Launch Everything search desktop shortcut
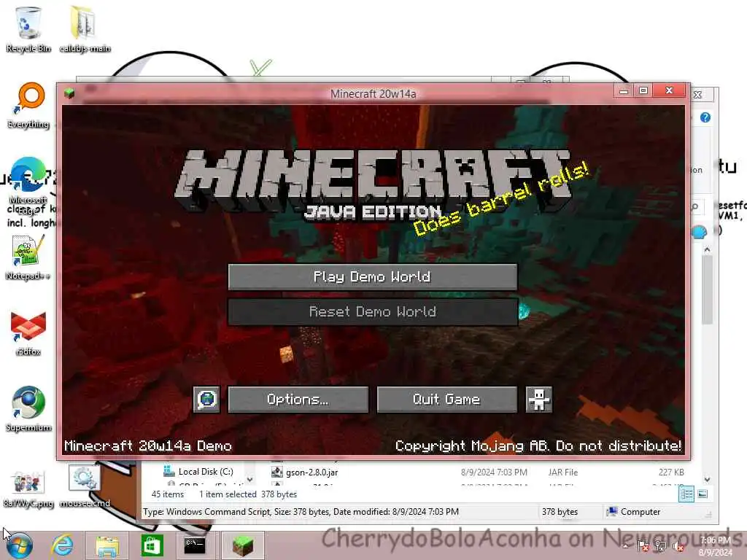Viewport: 747px width, 560px height. [28, 105]
